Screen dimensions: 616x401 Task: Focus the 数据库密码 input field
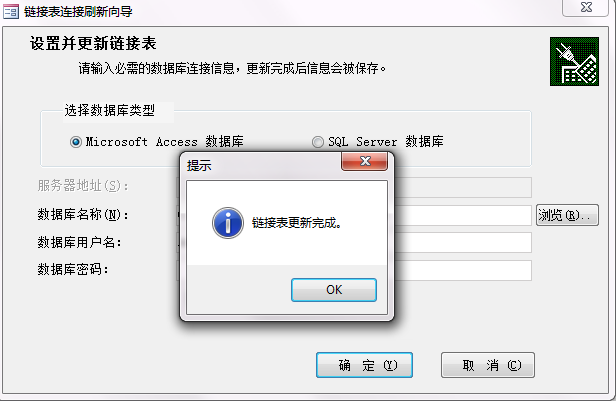(463, 270)
